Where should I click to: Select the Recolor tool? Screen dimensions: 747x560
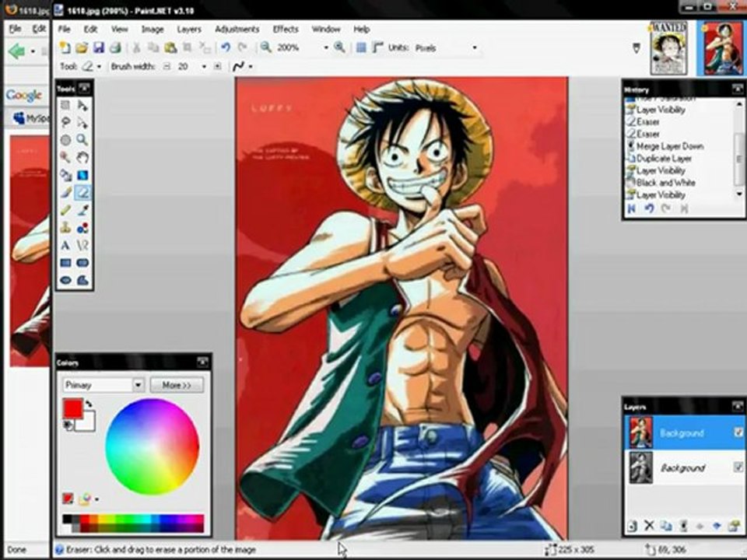pos(82,228)
